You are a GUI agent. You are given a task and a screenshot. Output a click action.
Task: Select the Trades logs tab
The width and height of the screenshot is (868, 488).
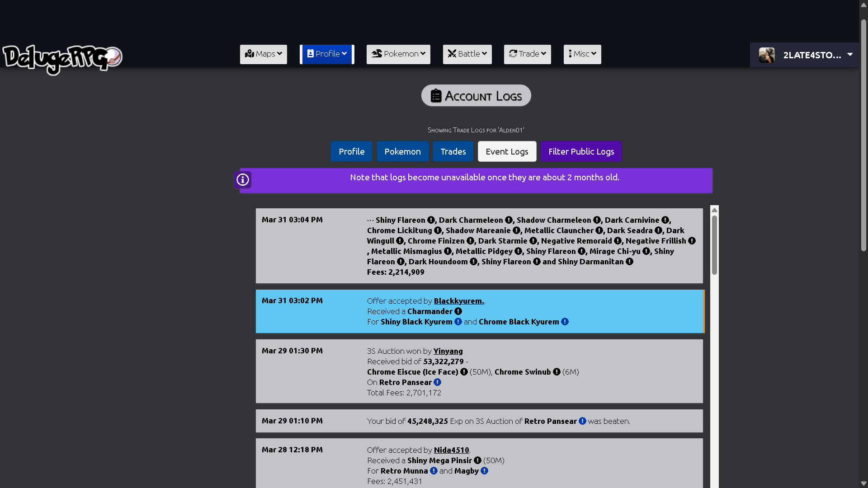click(453, 151)
